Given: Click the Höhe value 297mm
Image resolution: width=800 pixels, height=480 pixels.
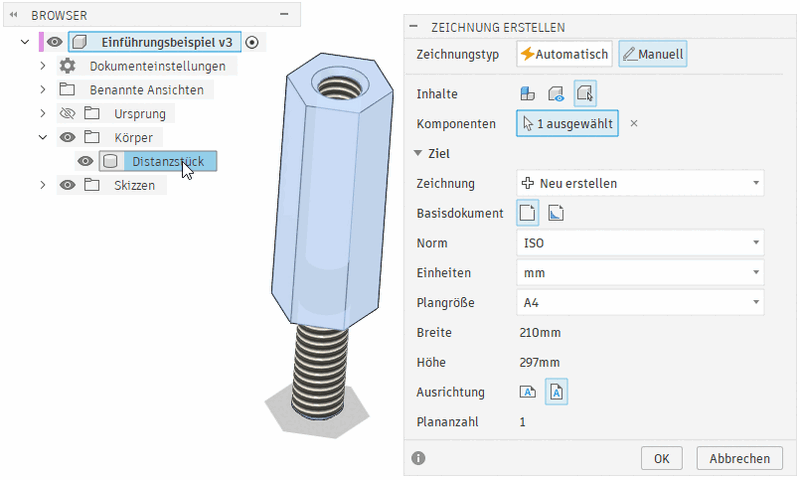Looking at the screenshot, I should pos(539,363).
